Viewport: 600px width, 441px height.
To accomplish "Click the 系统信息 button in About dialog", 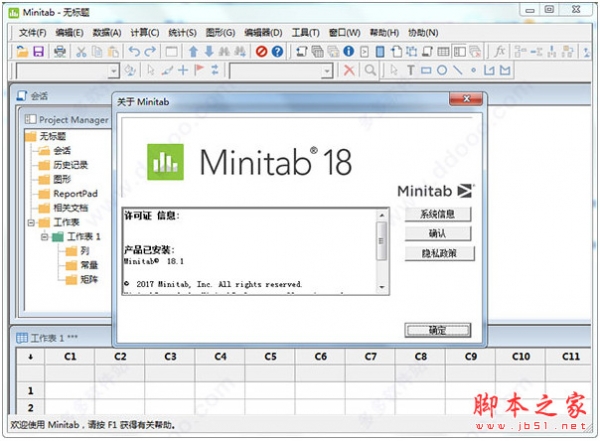I will point(438,214).
